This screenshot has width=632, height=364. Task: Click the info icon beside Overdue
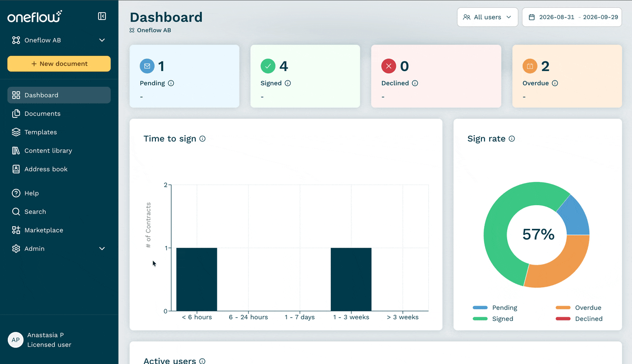coord(555,83)
